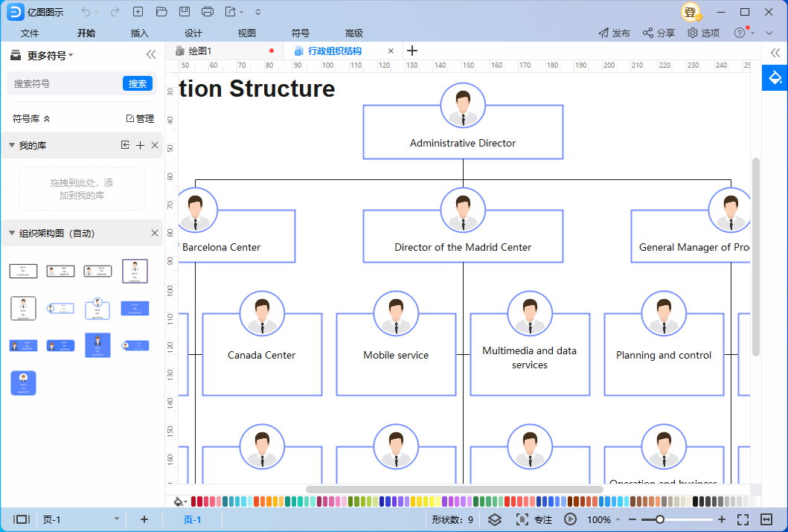Enable 专注 focus mode

[x=534, y=519]
